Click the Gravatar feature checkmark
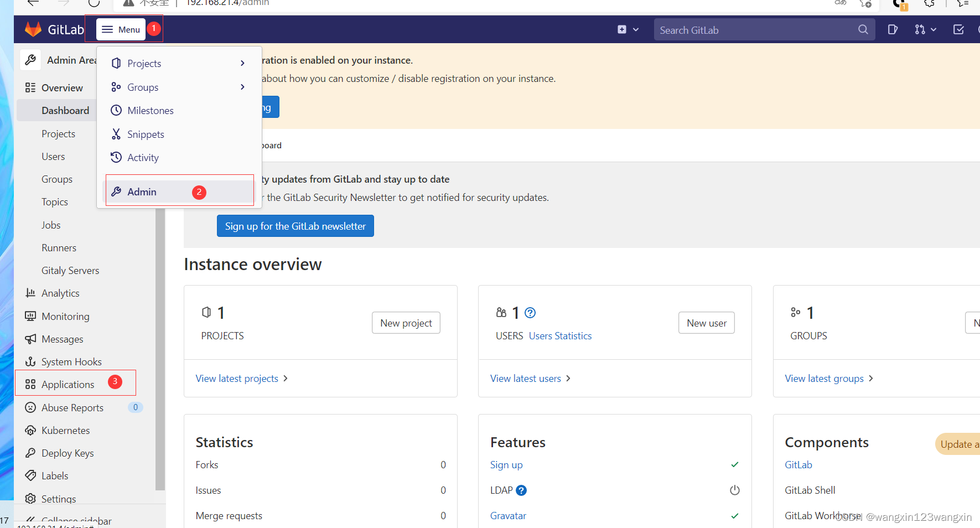This screenshot has height=528, width=980. click(x=734, y=516)
